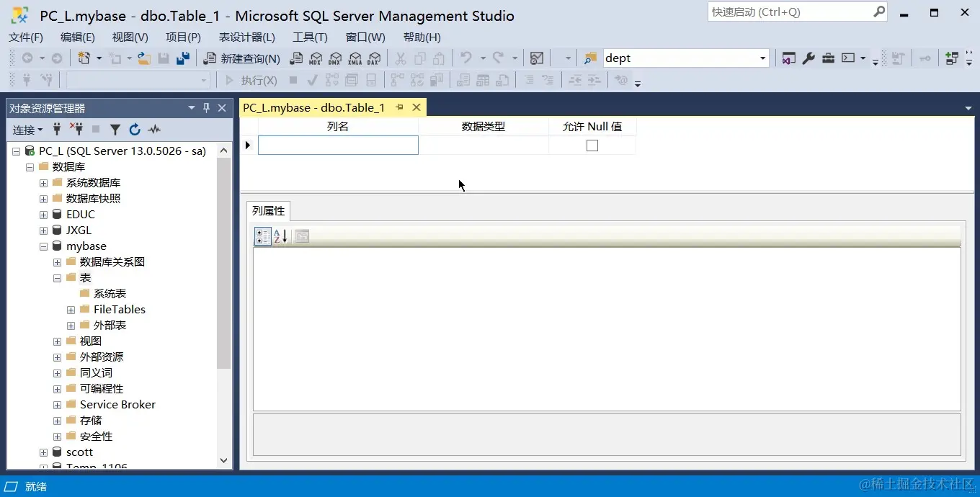The image size is (980, 497).
Task: Click the Save All disks icon
Action: click(x=183, y=58)
